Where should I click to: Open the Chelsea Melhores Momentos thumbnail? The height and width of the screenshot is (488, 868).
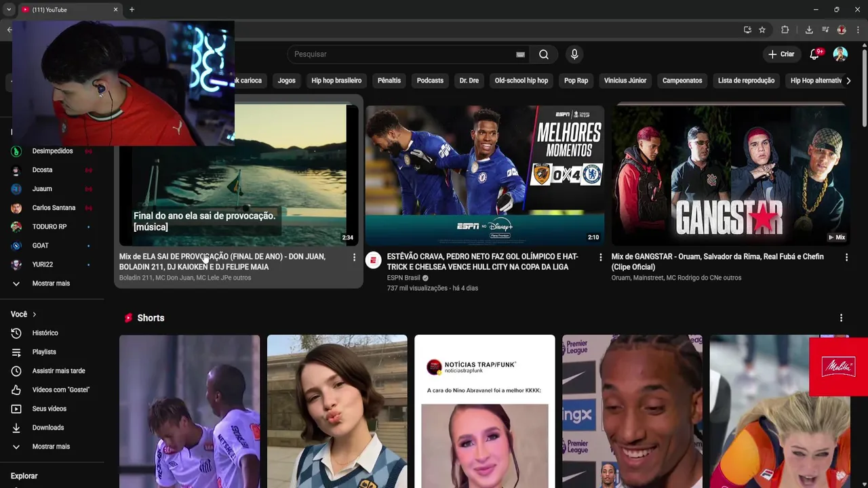coord(485,175)
